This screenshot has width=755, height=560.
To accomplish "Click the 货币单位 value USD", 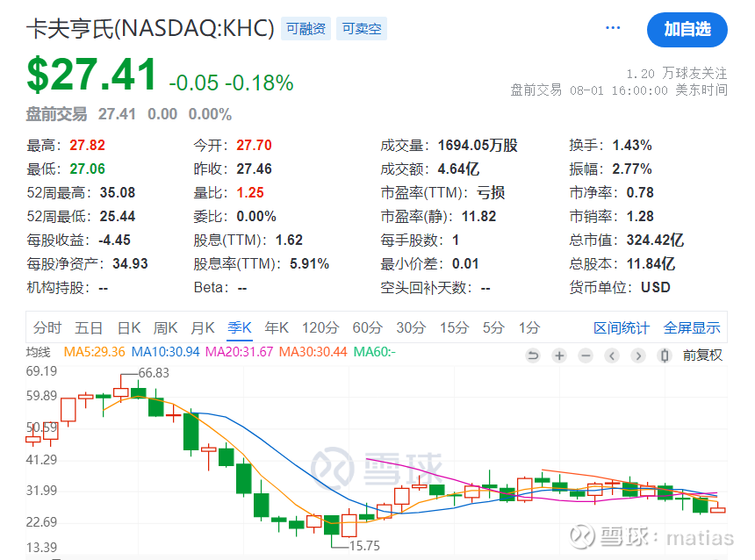I will click(x=656, y=288).
